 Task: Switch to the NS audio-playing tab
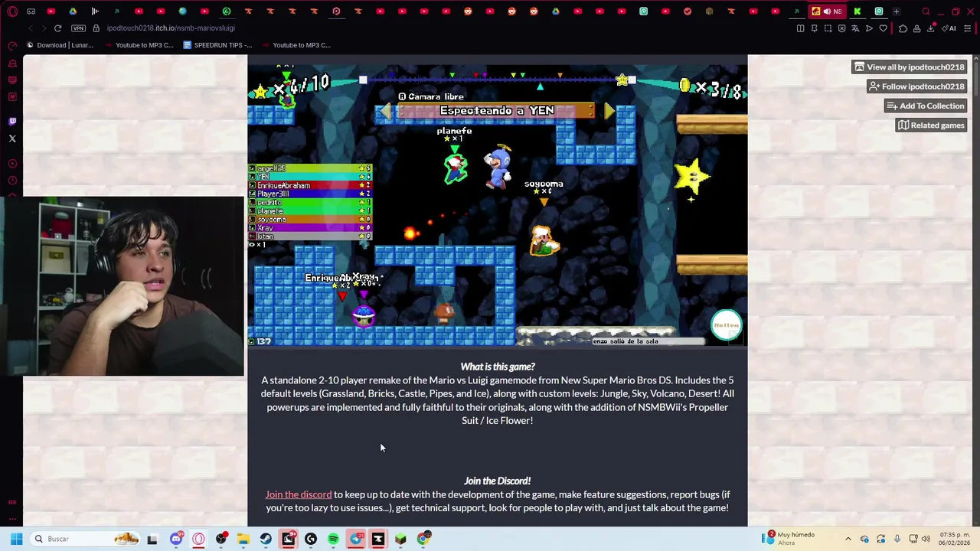point(827,11)
